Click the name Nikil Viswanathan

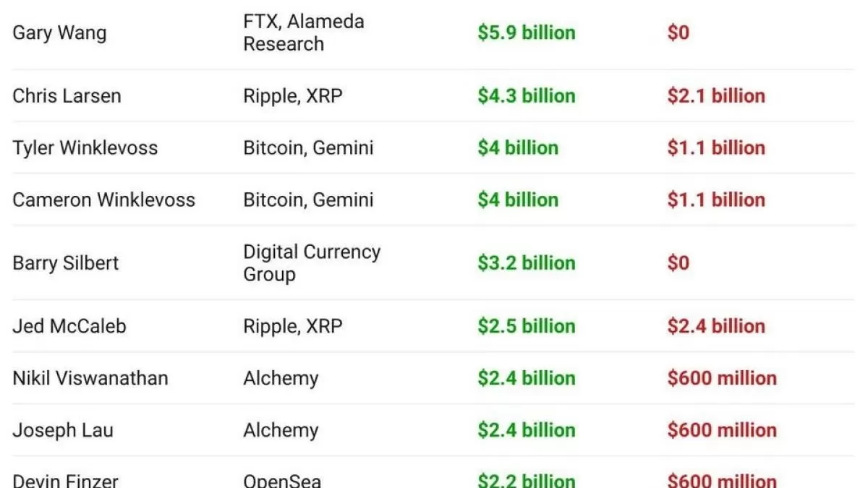click(x=90, y=378)
